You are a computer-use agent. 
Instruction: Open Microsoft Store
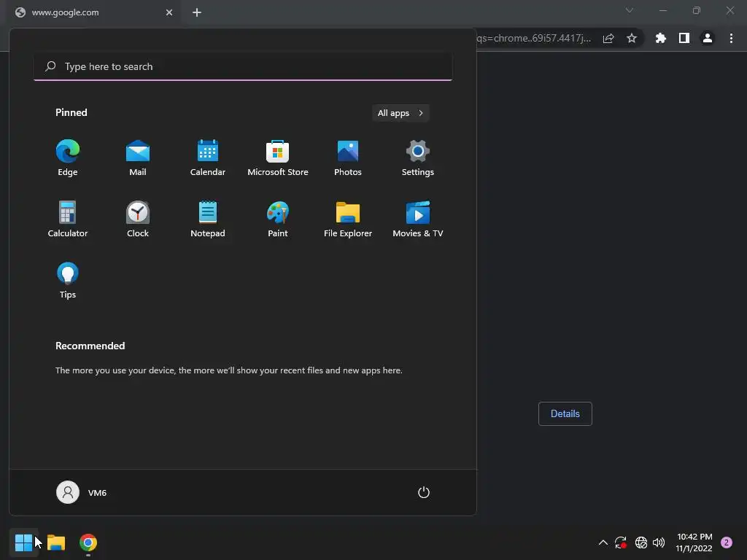(278, 158)
